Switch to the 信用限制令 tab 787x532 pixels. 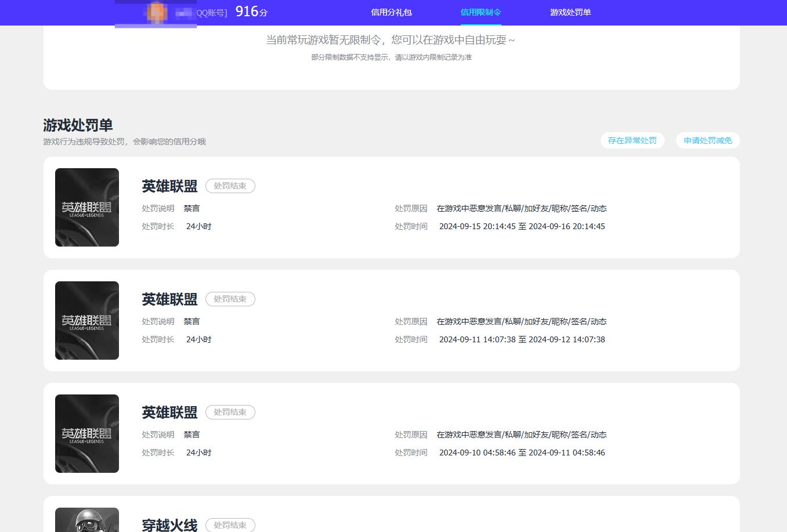481,12
